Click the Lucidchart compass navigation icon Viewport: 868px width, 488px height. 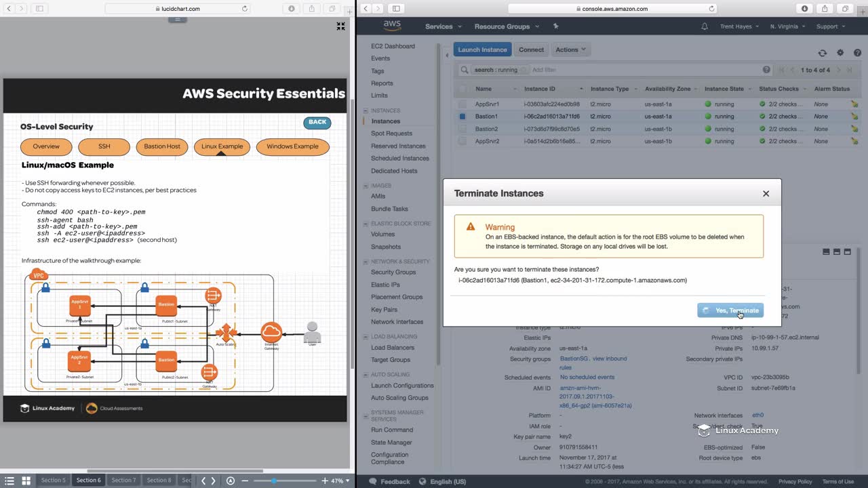point(231,481)
